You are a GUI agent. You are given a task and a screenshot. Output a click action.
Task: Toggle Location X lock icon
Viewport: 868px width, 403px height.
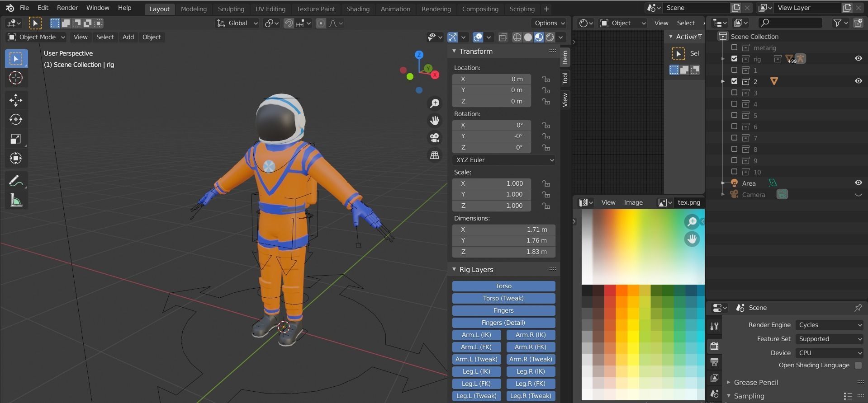(x=546, y=79)
